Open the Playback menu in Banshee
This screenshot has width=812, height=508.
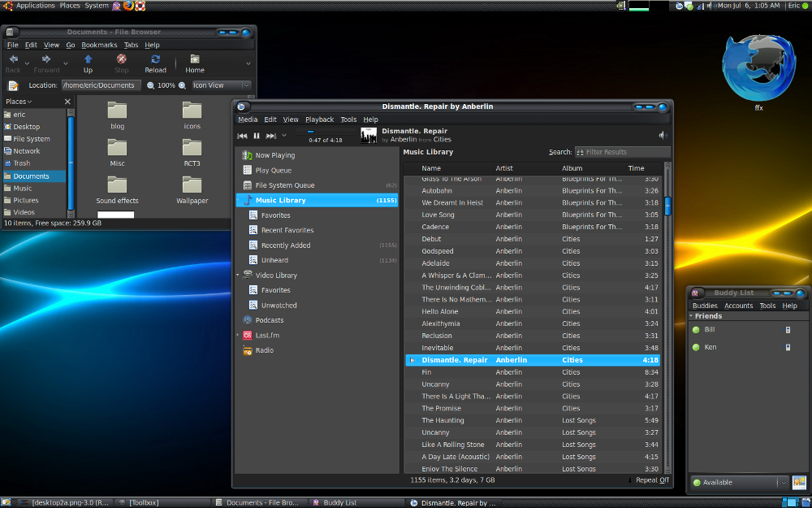tap(319, 119)
